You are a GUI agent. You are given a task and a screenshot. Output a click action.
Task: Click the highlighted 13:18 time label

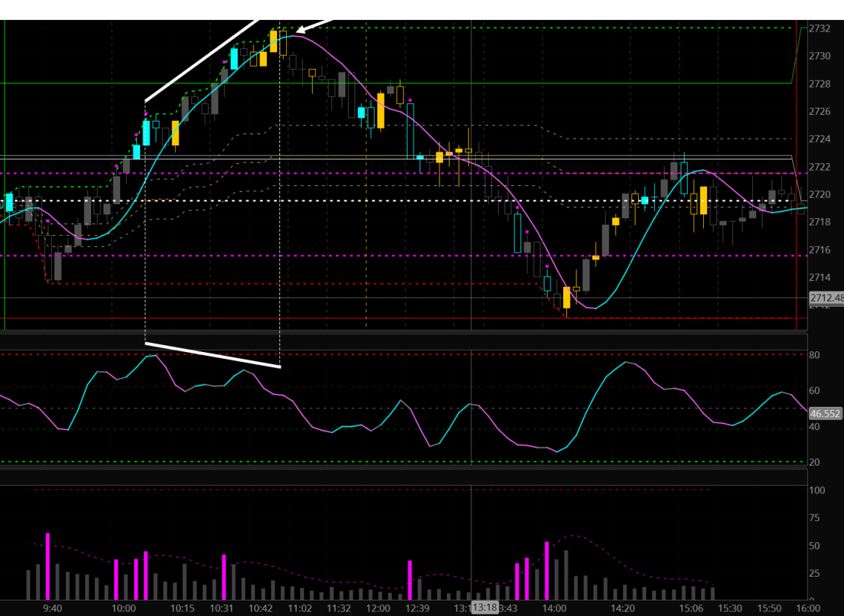(485, 608)
